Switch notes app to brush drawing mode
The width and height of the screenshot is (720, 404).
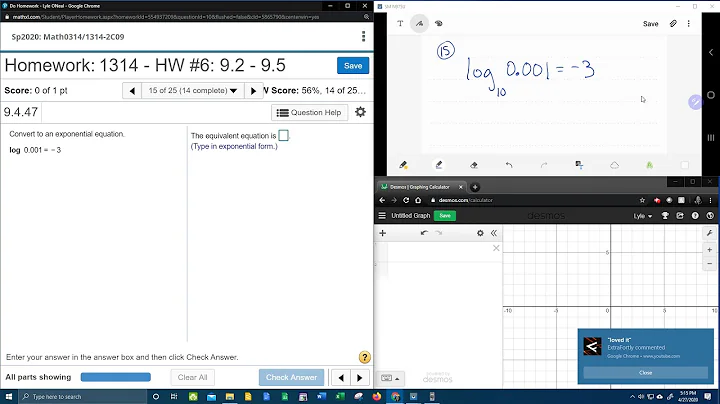[x=439, y=23]
